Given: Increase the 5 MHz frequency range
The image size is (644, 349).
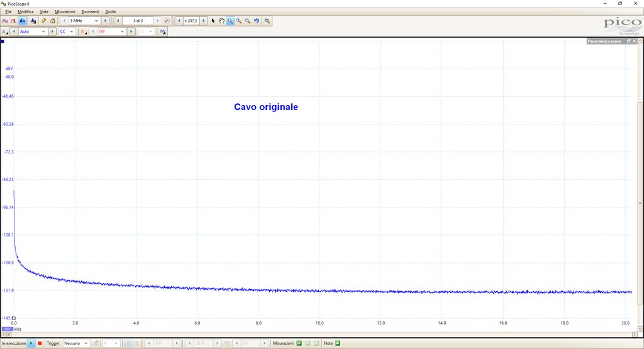Looking at the screenshot, I should pos(105,21).
